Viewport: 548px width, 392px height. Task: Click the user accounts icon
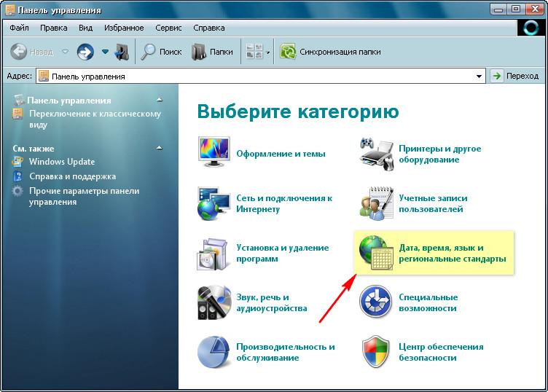point(377,204)
